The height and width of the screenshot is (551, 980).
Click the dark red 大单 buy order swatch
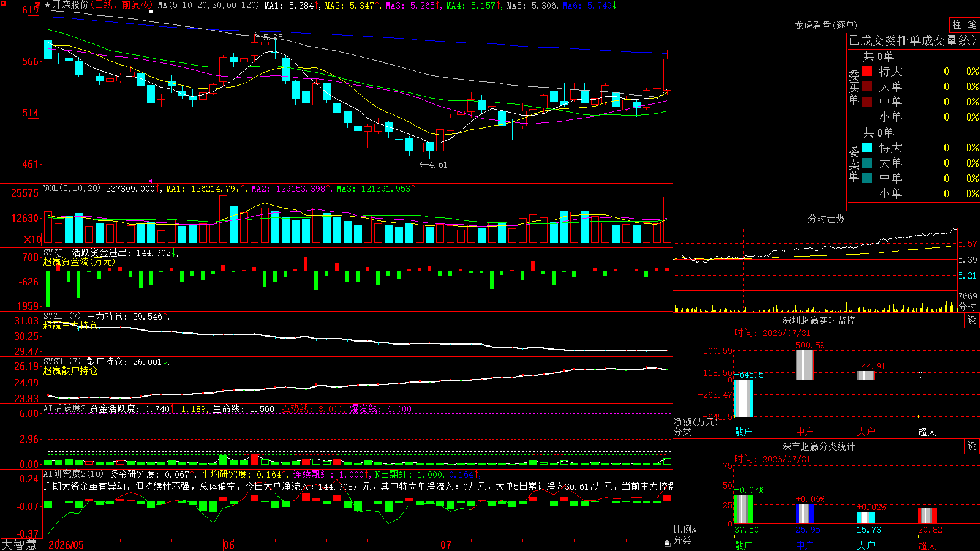pyautogui.click(x=867, y=86)
